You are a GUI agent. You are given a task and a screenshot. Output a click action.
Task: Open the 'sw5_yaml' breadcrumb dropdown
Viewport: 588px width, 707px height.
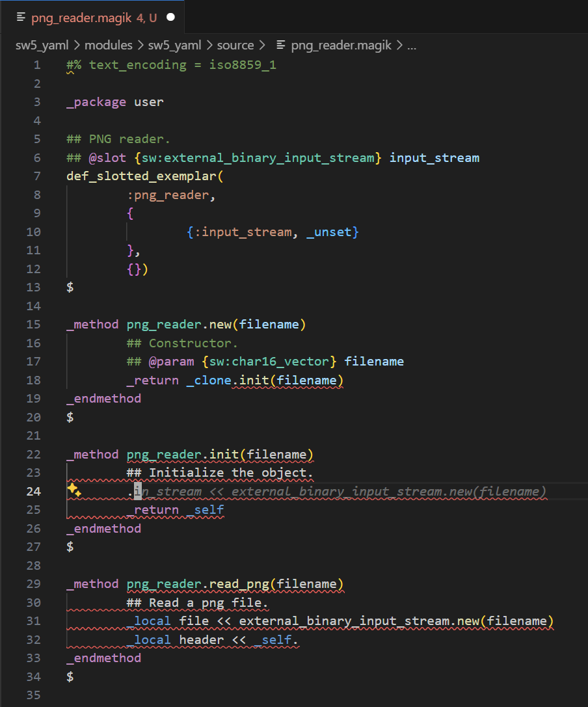[42, 45]
